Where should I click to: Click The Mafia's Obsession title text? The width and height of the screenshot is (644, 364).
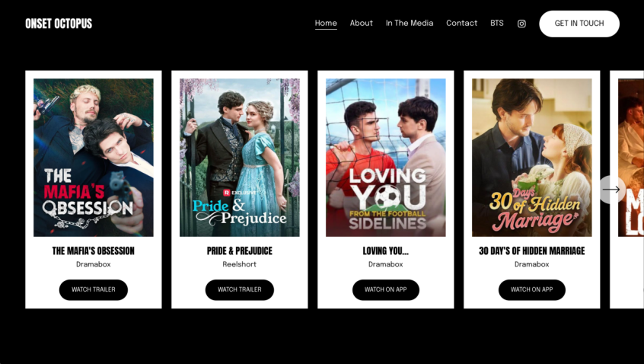pos(93,251)
